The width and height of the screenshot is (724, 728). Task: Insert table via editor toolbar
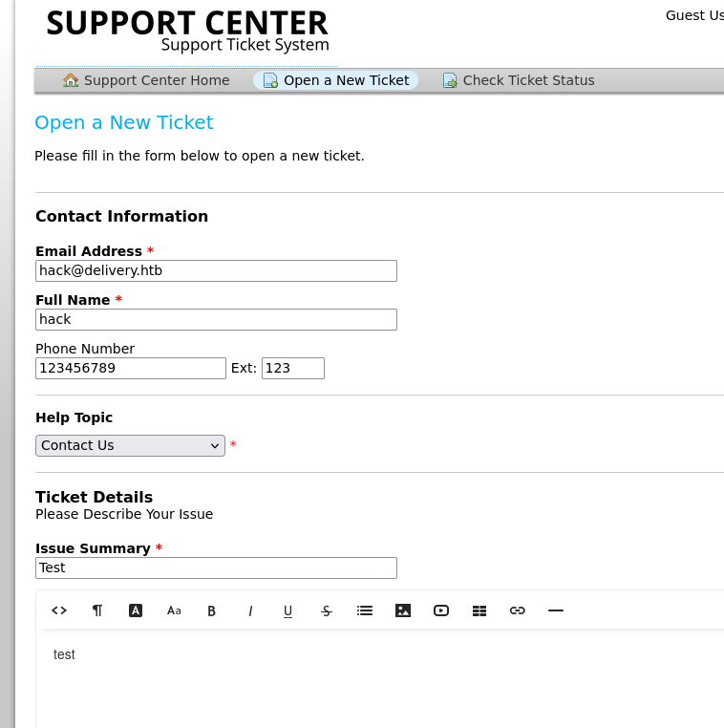(x=479, y=610)
